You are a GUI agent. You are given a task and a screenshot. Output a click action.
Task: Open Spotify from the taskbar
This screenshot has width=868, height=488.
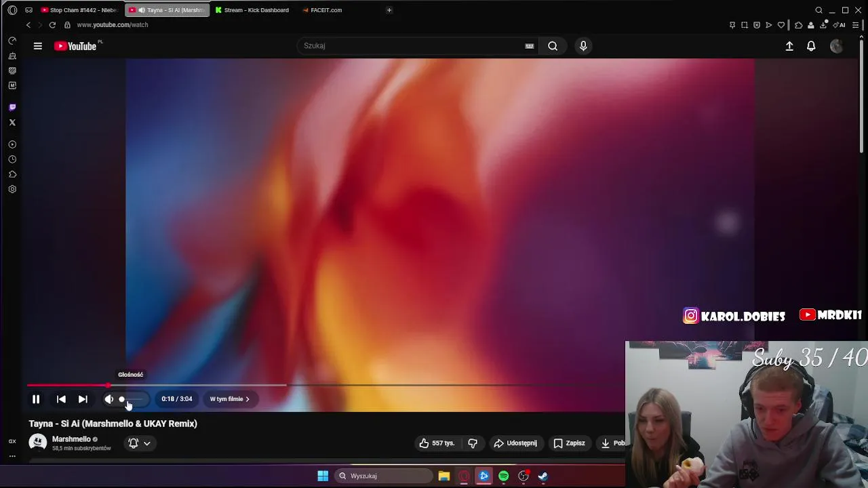pyautogui.click(x=504, y=476)
